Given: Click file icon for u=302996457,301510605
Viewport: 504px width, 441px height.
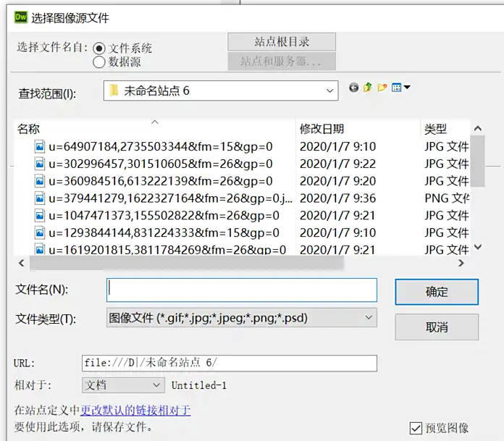Looking at the screenshot, I should 40,164.
